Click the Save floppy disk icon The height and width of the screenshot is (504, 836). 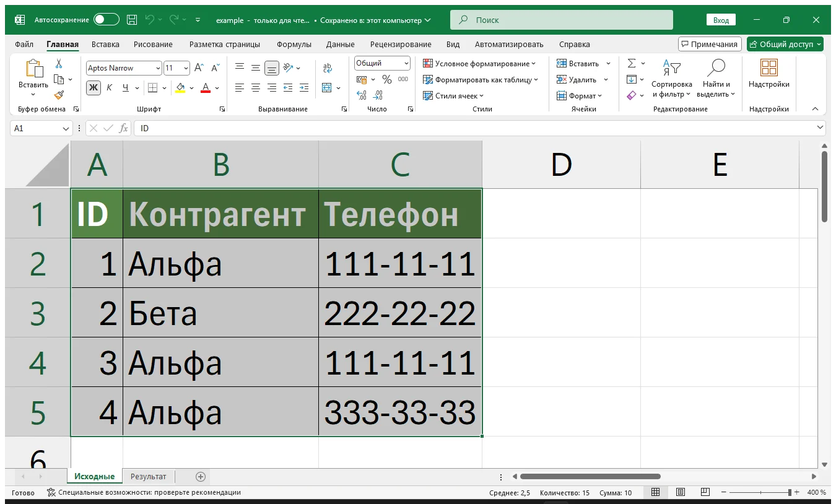(132, 20)
